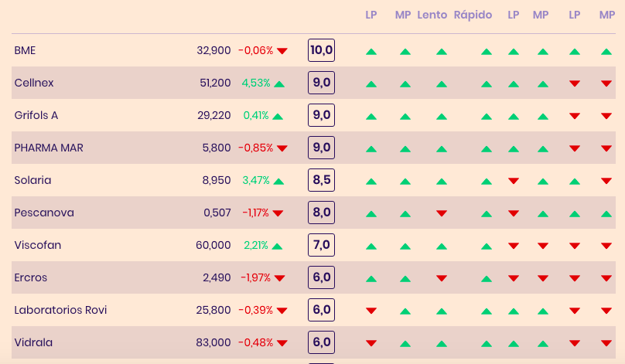
Task: Click Grifols A's green arrow under Lento
Action: (x=442, y=117)
